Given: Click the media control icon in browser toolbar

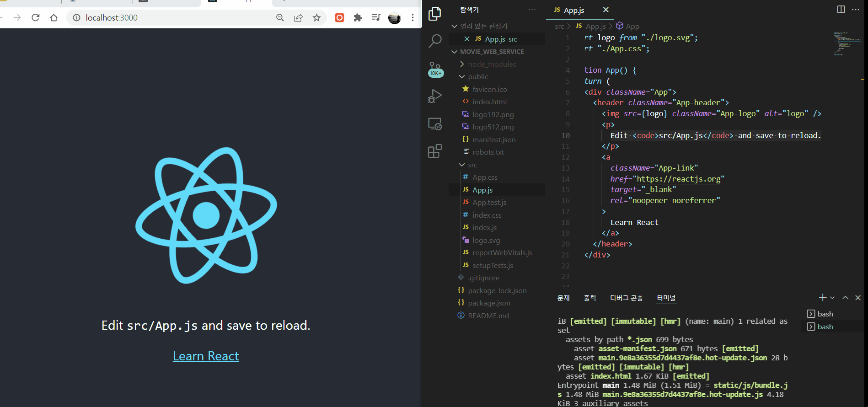Looking at the screenshot, I should [376, 17].
